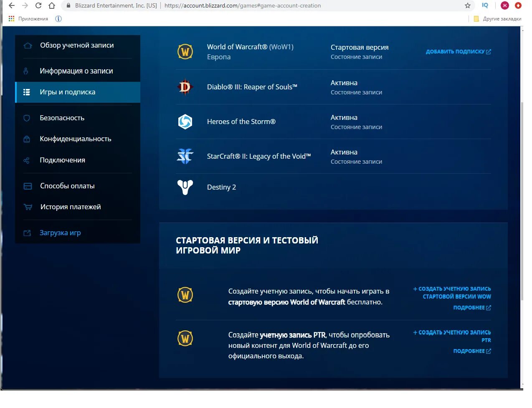This screenshot has width=532, height=408.
Task: Click the bold стартовую версию World of Warcraft text
Action: [286, 302]
